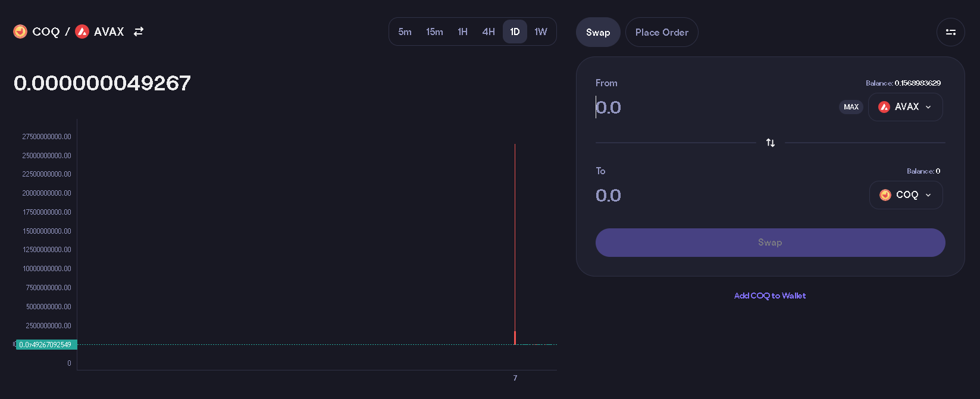Image resolution: width=980 pixels, height=399 pixels.
Task: Switch to the Place Order tab
Action: click(662, 32)
